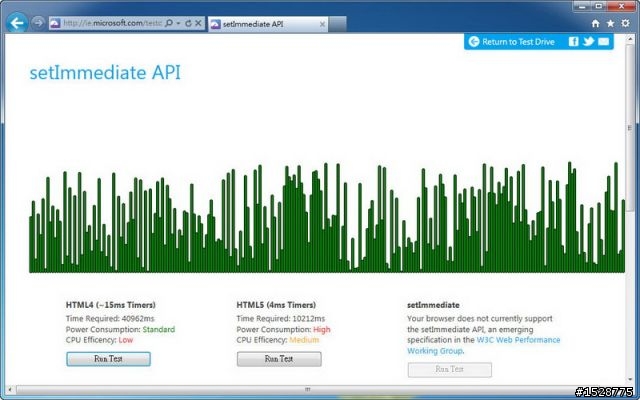Open a new blank tab
The width and height of the screenshot is (640, 400).
pyautogui.click(x=338, y=24)
